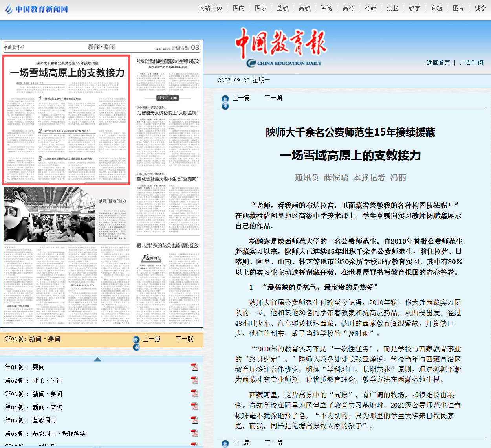Image resolution: width=491 pixels, height=448 pixels.
Task: Open the PDF icon for 第01版 要闻
Action: 194,367
